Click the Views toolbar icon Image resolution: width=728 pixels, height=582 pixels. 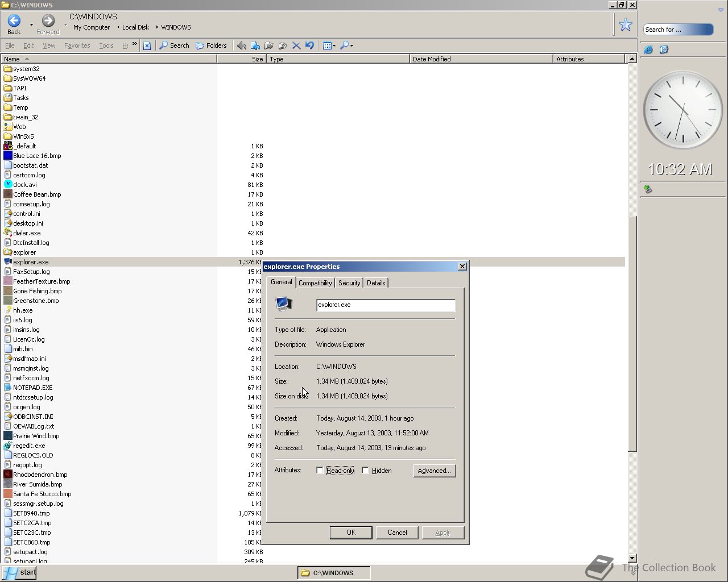[326, 45]
